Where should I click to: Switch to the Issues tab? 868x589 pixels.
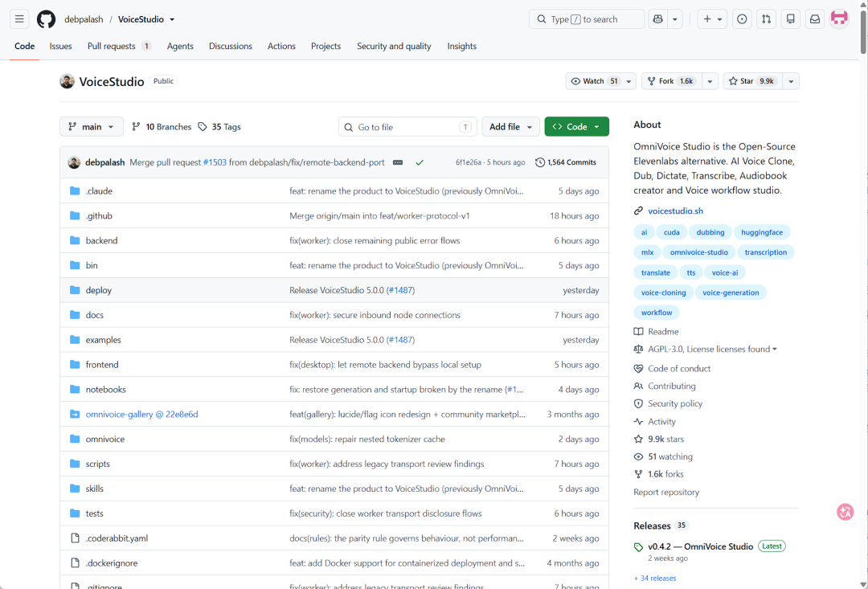60,46
